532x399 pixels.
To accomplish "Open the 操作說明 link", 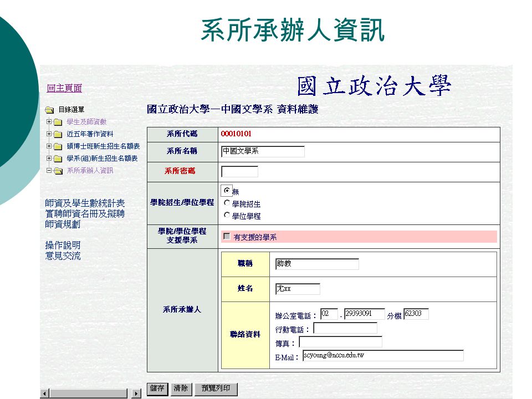I will tap(63, 245).
